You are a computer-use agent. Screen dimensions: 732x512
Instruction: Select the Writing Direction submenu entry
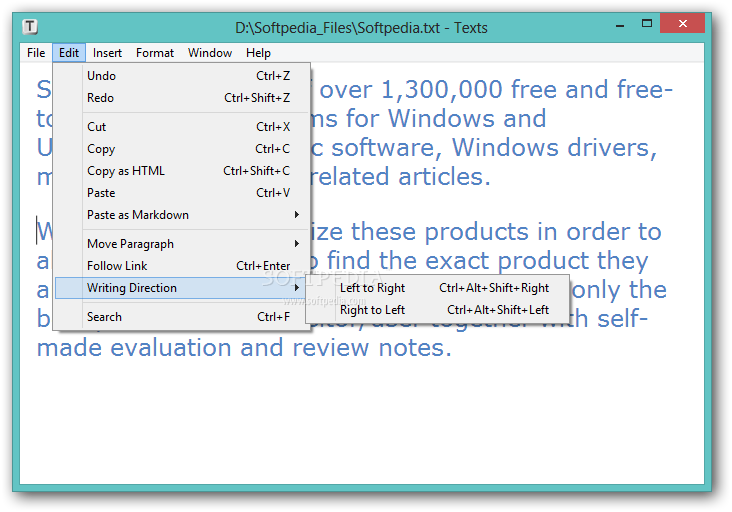click(182, 288)
